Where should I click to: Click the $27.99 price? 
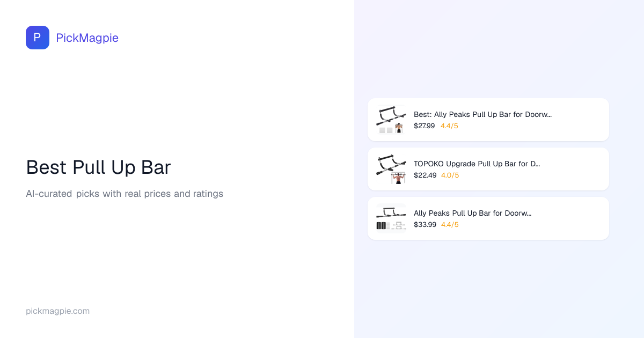pos(424,126)
